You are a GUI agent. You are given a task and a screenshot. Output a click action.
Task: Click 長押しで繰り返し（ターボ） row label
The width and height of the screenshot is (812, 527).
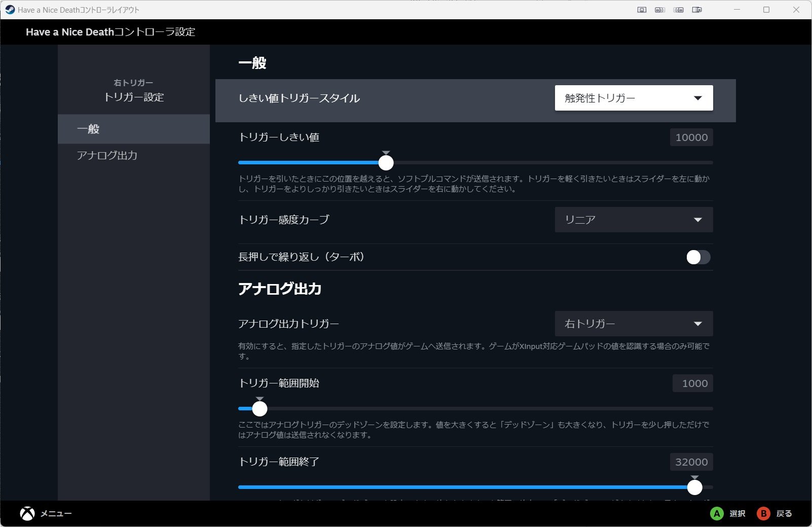(302, 257)
